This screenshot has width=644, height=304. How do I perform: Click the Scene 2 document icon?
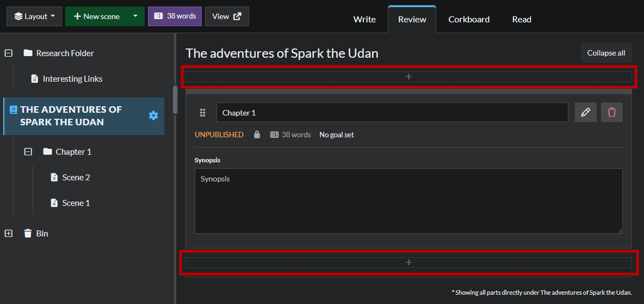click(54, 177)
